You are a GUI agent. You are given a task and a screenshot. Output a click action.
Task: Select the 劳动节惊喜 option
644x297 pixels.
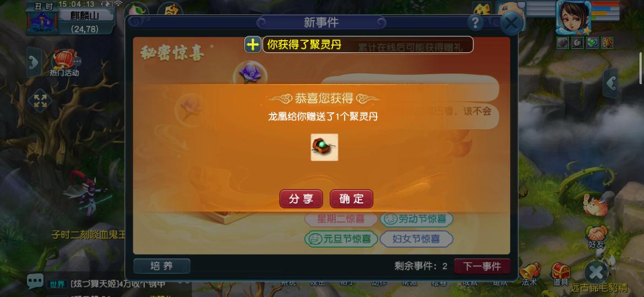tap(417, 219)
